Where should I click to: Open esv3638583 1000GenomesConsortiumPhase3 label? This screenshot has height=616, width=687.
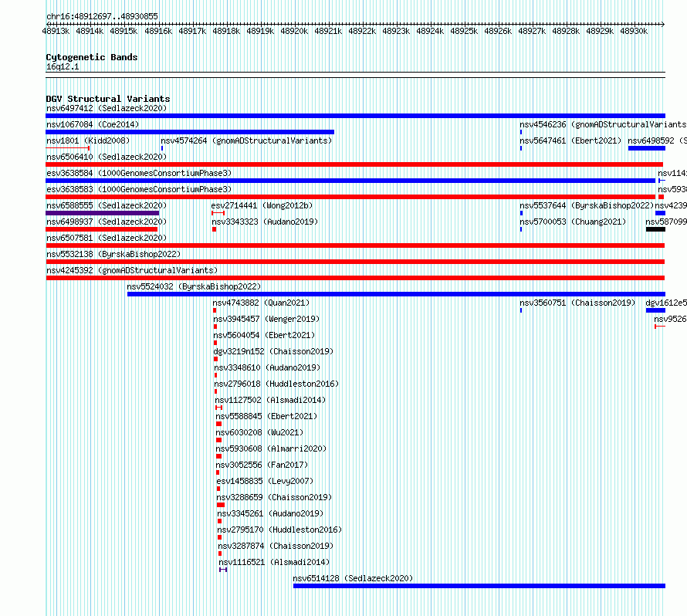tap(139, 189)
